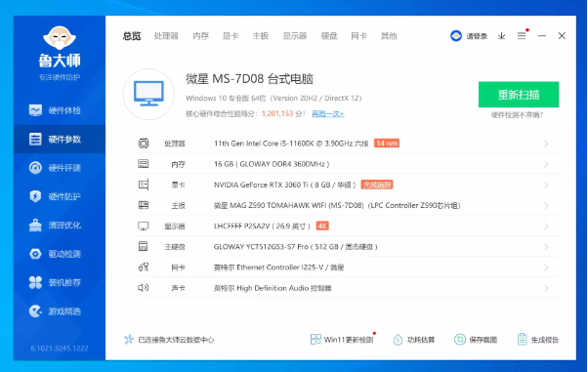Viewport: 588px width, 372px height.
Task: Click the network card icon
Action: click(144, 267)
